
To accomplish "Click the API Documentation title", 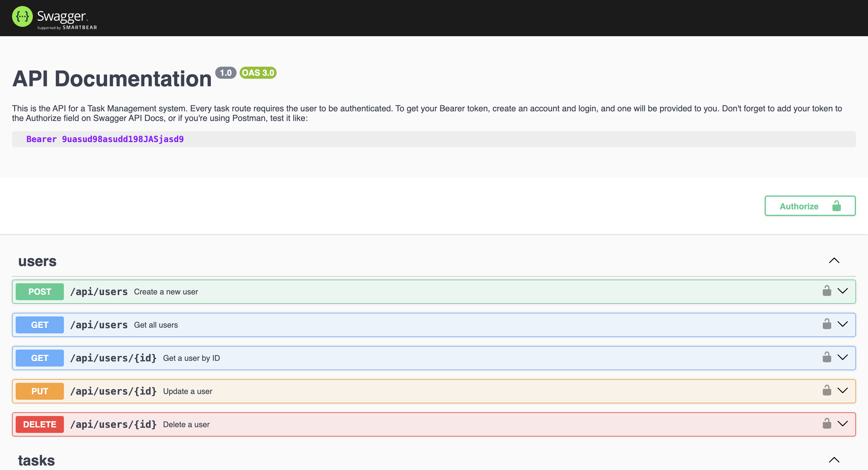I will 112,79.
